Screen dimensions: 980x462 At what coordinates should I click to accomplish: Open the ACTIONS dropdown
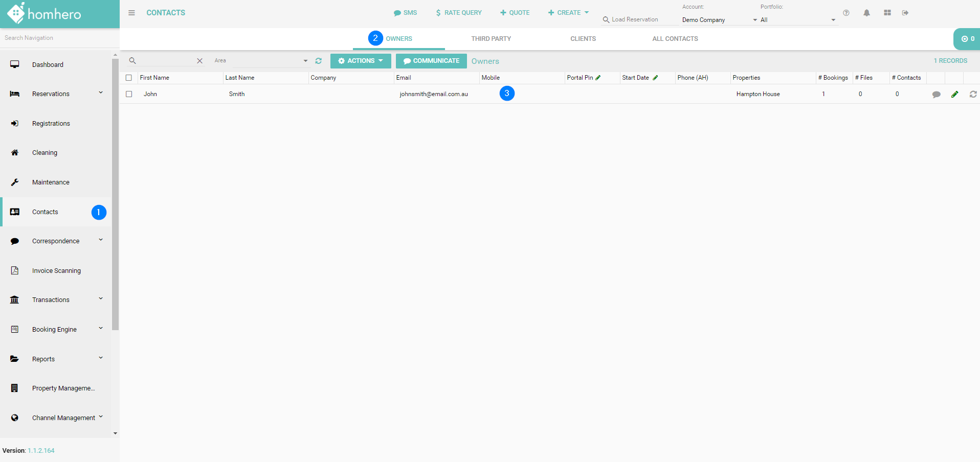pyautogui.click(x=361, y=61)
